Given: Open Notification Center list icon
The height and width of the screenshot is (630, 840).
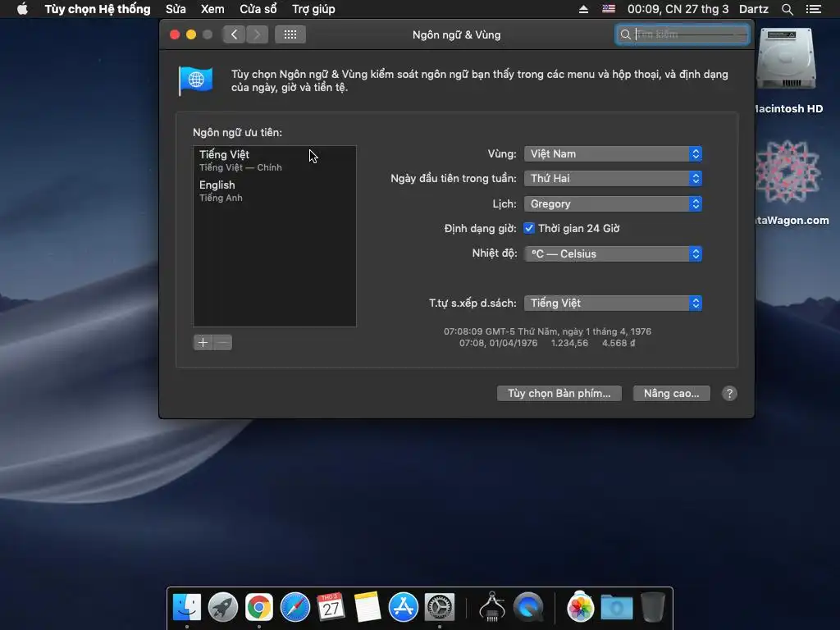Looking at the screenshot, I should tap(814, 9).
